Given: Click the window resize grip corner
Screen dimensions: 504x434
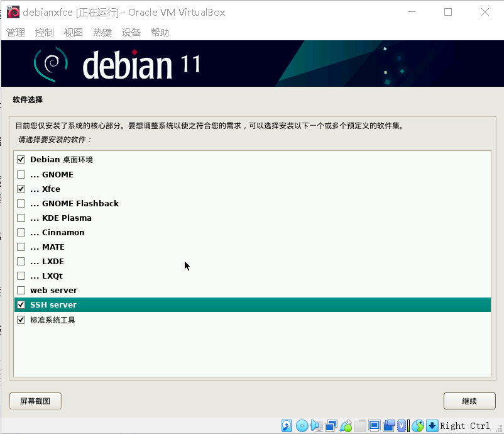Looking at the screenshot, I should [500, 429].
